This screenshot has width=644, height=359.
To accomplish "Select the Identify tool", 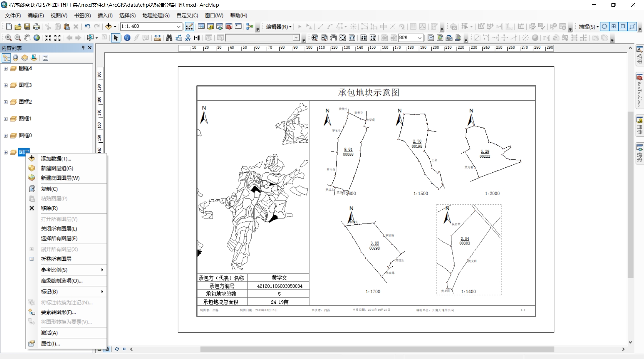I will coord(127,38).
